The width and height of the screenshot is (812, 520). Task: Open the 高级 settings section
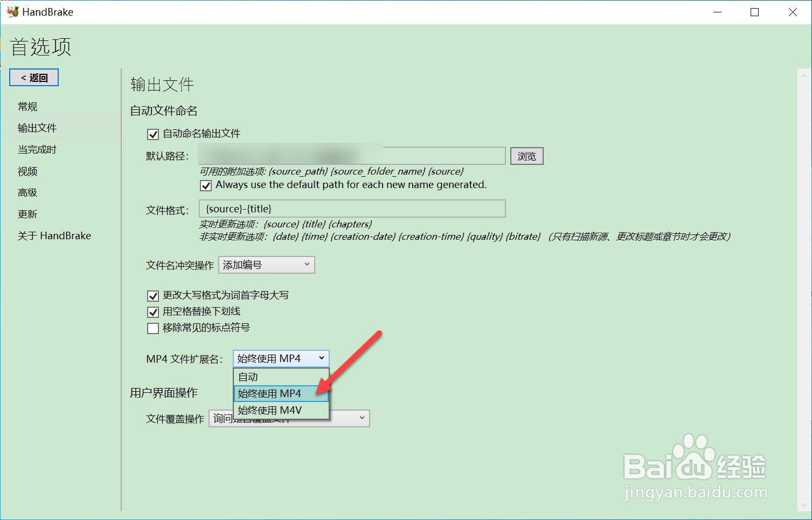[27, 193]
